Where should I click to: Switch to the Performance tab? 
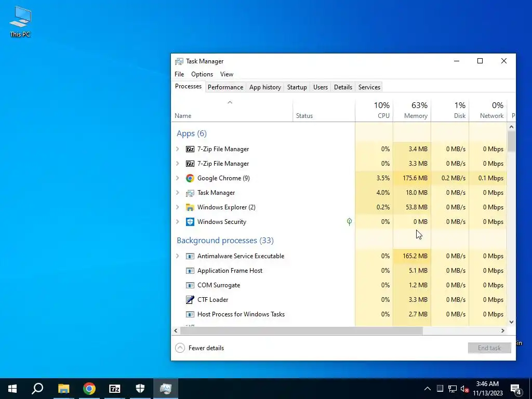[225, 87]
